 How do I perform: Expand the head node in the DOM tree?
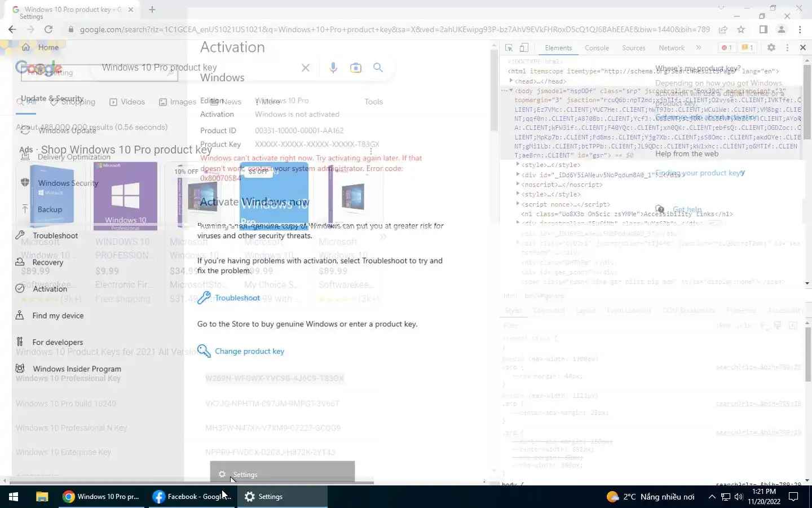click(x=511, y=81)
